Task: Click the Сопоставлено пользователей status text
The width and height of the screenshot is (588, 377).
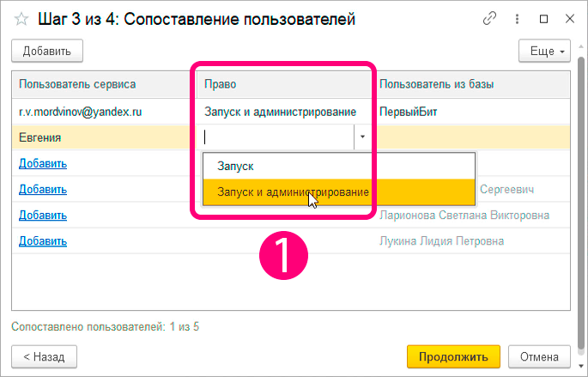Action: (x=105, y=326)
